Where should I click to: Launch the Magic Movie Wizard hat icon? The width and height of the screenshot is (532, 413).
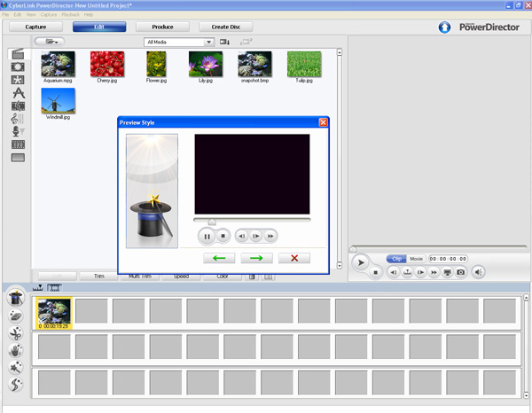[16, 298]
